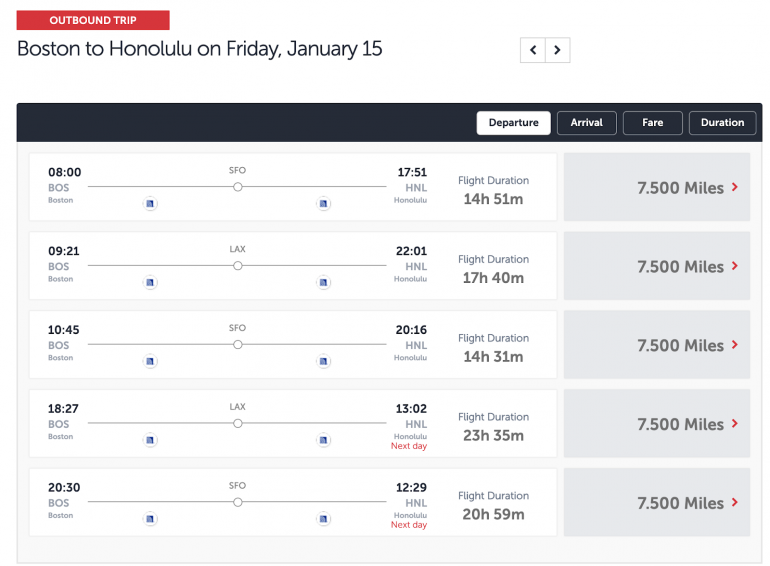Choose 7.500 Miles fare for 10:45 flight
Screen dimensions: 770x566
657,346
